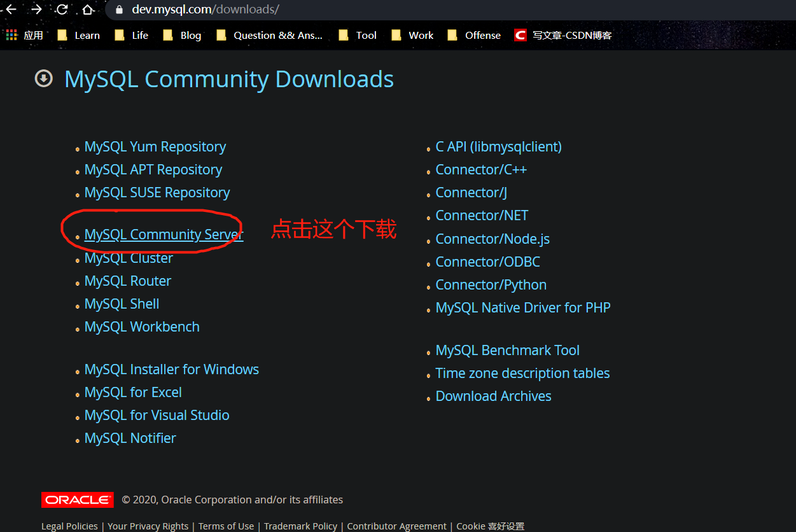Open the Tool bookmark folder
Image resolution: width=796 pixels, height=532 pixels.
(358, 35)
